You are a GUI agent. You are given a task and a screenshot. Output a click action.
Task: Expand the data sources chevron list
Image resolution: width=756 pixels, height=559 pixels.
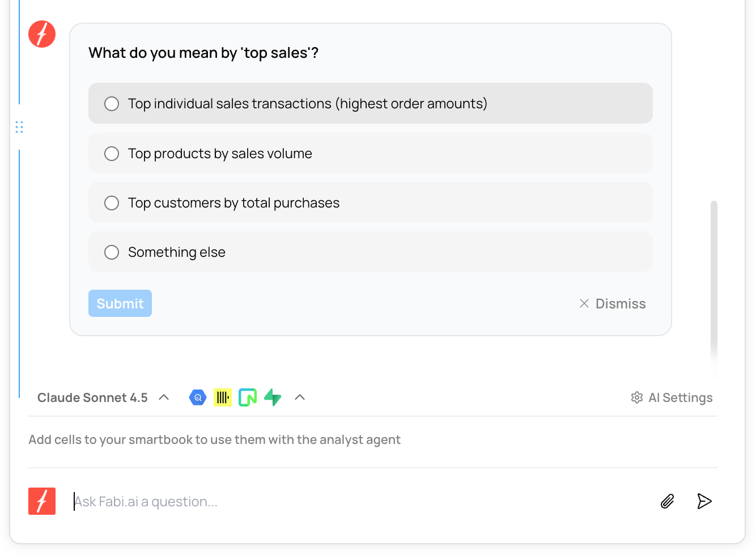300,397
